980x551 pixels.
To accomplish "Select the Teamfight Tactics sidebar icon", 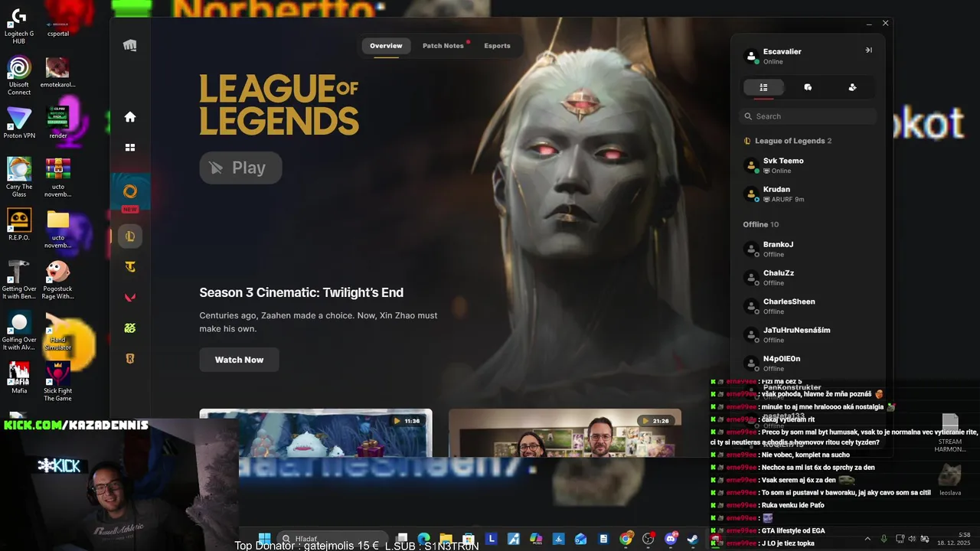I will click(x=130, y=266).
